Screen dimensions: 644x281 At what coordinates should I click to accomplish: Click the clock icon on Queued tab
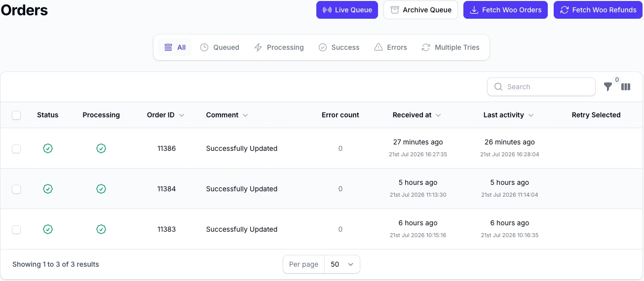point(204,47)
